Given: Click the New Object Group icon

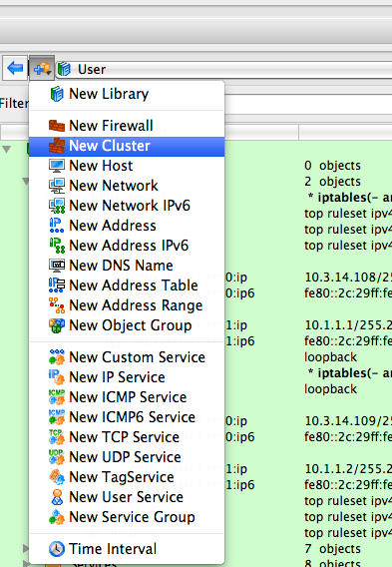Looking at the screenshot, I should pos(57,325).
